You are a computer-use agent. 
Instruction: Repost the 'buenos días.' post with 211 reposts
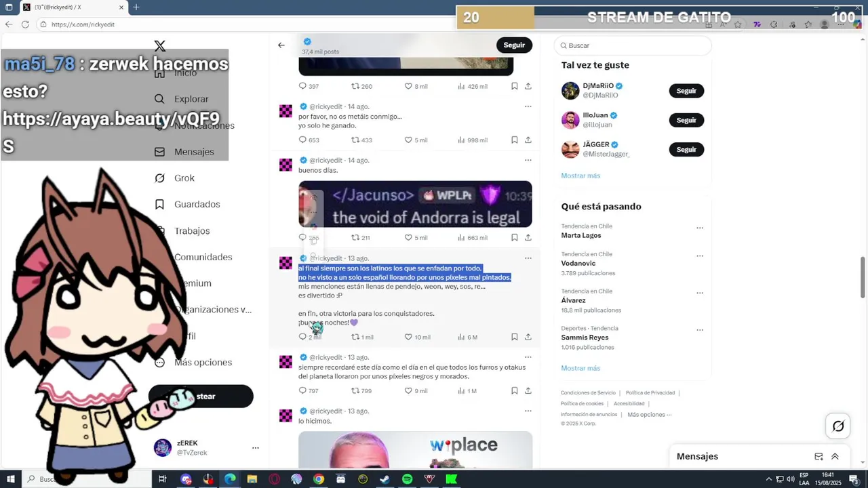355,238
